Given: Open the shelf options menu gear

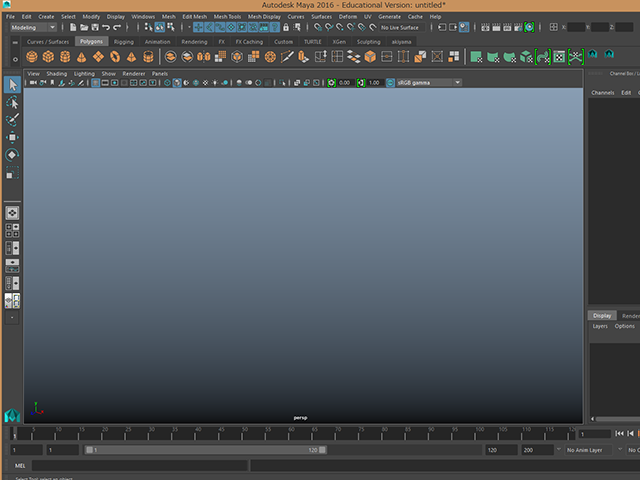Looking at the screenshot, I should tap(15, 59).
